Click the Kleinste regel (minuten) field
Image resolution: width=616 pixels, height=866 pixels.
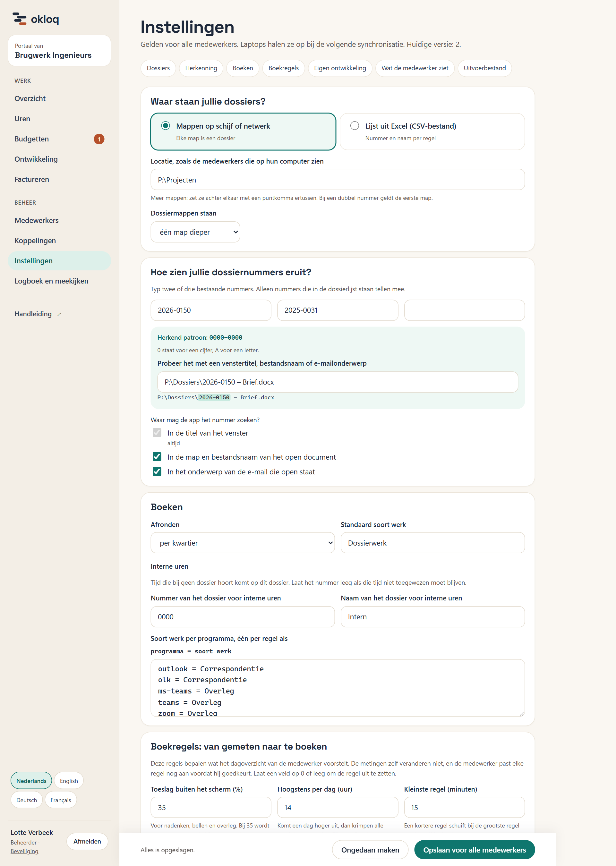tap(464, 807)
